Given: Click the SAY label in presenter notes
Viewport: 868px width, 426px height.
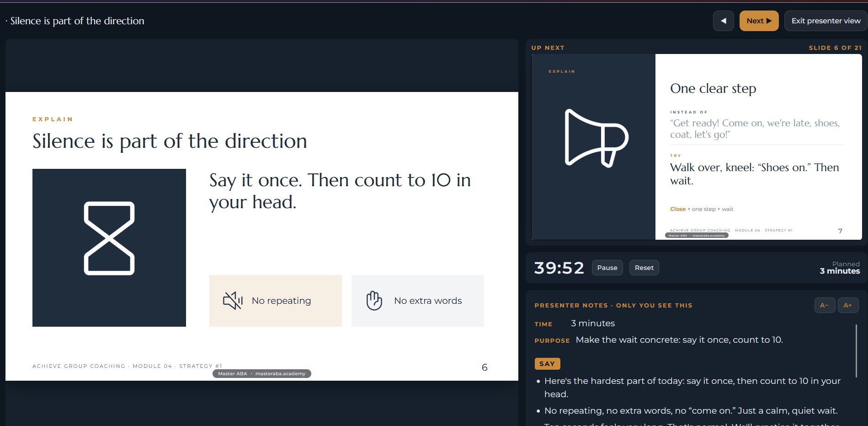Looking at the screenshot, I should coord(547,364).
